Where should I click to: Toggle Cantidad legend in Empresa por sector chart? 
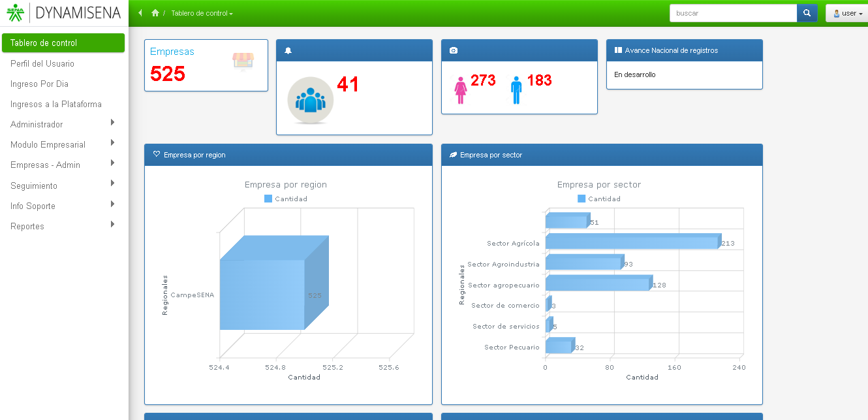[x=599, y=199]
